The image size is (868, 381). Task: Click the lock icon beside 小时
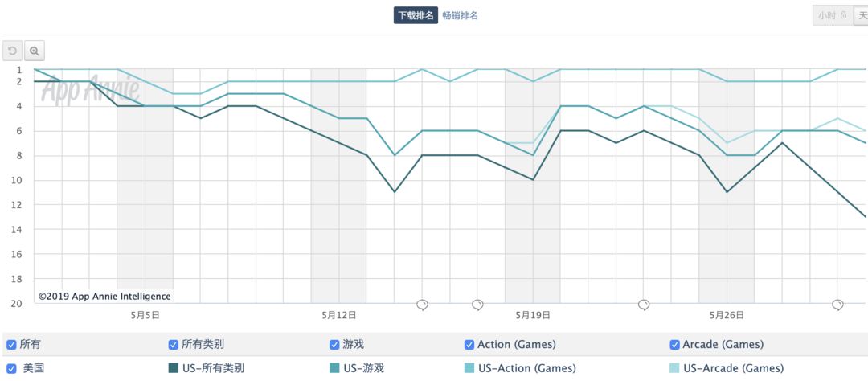pos(843,15)
